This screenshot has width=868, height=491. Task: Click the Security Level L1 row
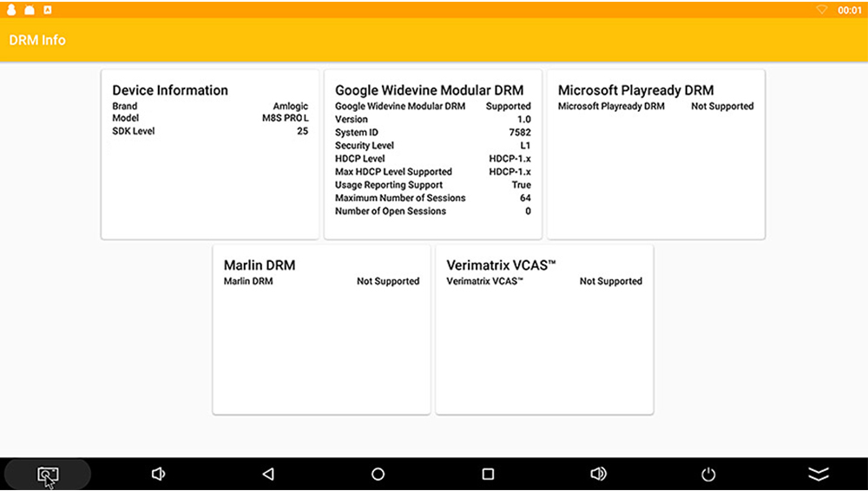click(x=432, y=146)
